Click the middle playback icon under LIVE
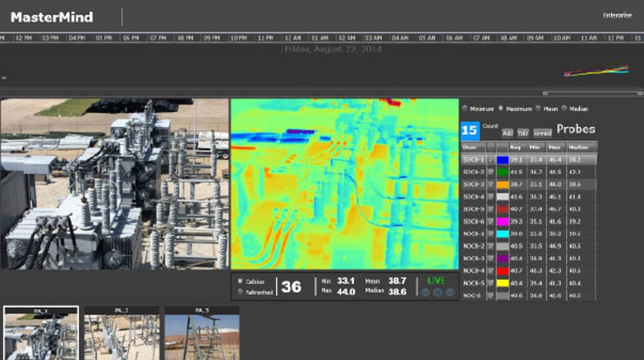 pyautogui.click(x=438, y=292)
